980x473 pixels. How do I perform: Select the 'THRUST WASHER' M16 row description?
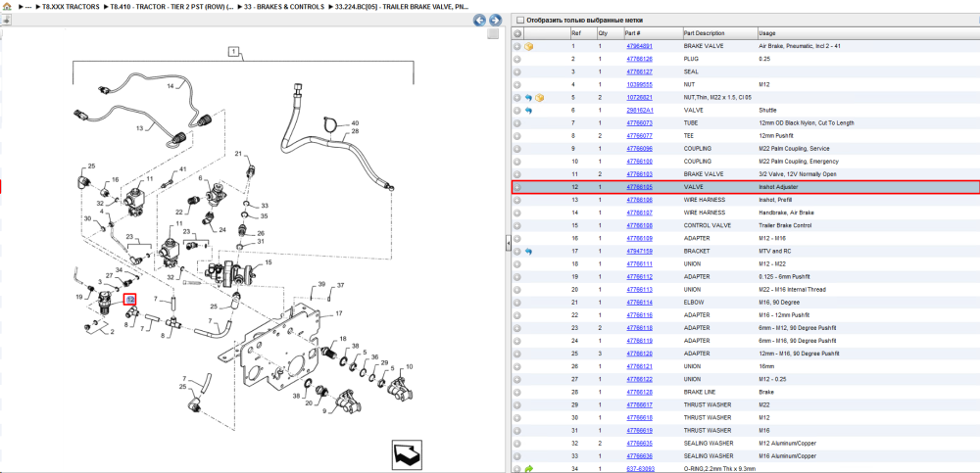tap(707, 431)
